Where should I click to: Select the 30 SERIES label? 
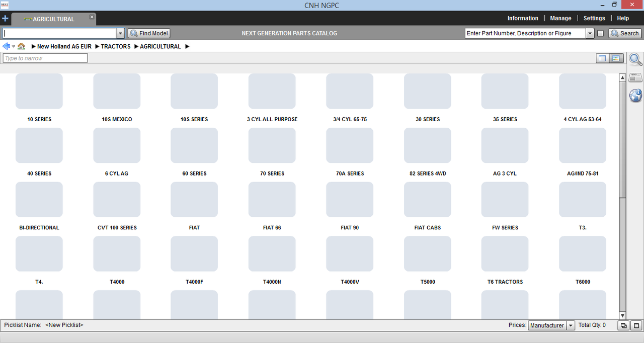[x=428, y=119]
